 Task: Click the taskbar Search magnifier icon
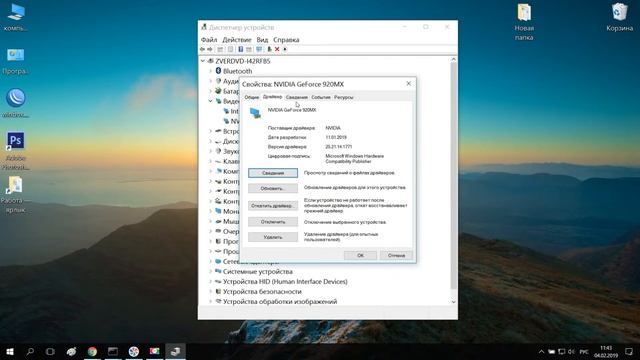[30, 351]
